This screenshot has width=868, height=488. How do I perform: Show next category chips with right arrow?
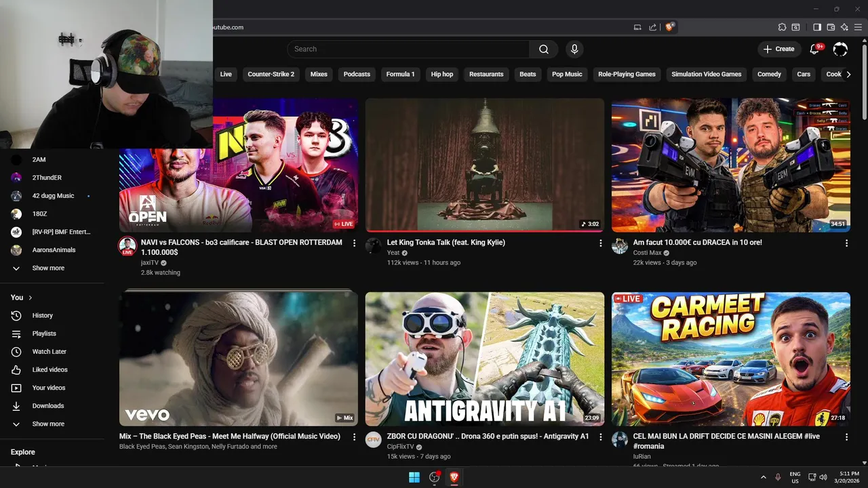[x=848, y=75]
